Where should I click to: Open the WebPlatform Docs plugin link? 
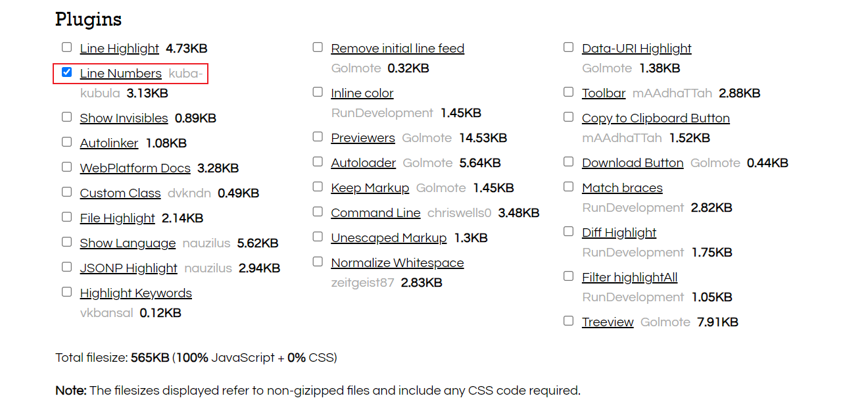pyautogui.click(x=135, y=168)
